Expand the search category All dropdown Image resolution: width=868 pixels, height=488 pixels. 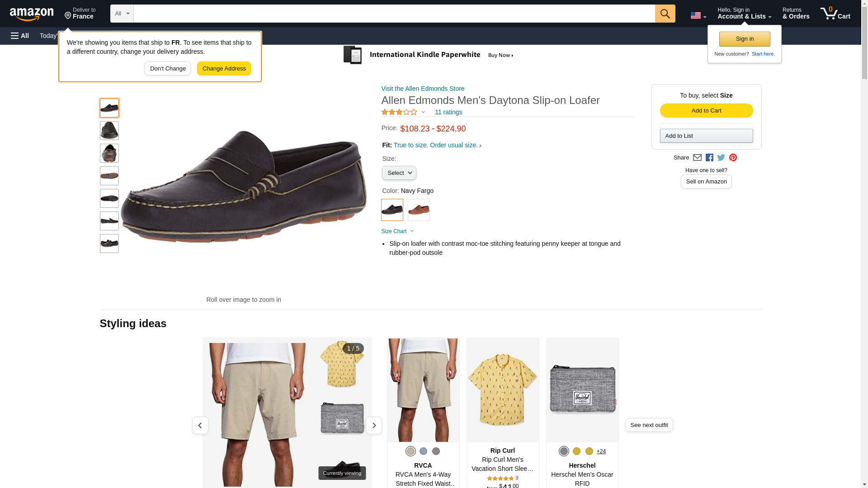122,14
